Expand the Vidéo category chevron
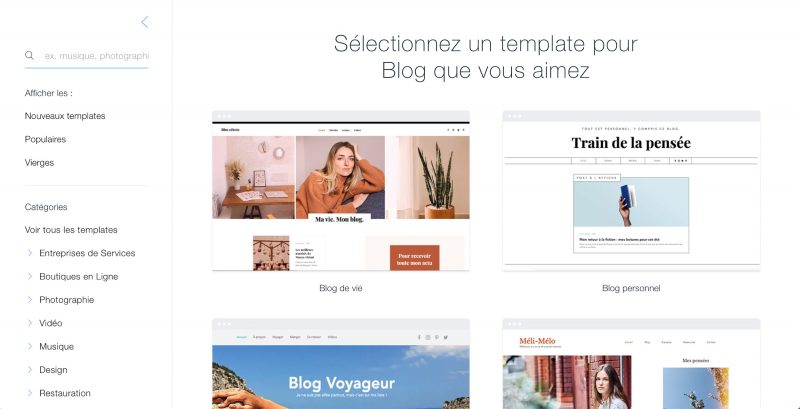 (x=30, y=323)
